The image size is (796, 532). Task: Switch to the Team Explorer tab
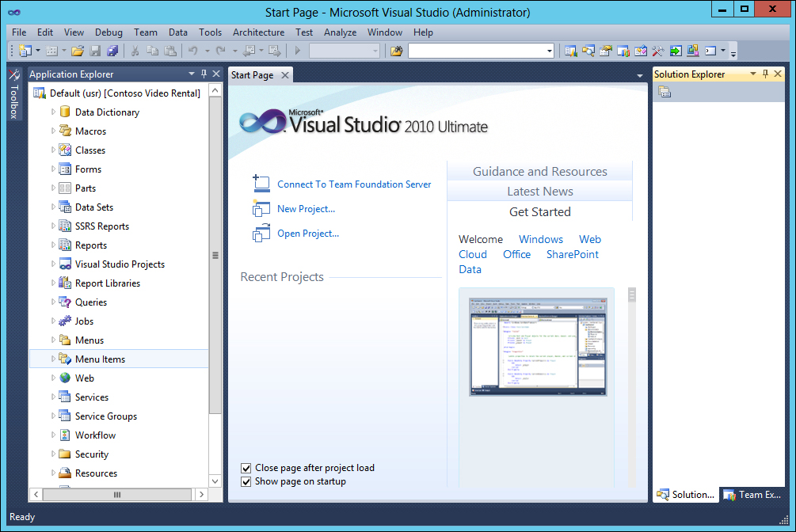pyautogui.click(x=752, y=495)
